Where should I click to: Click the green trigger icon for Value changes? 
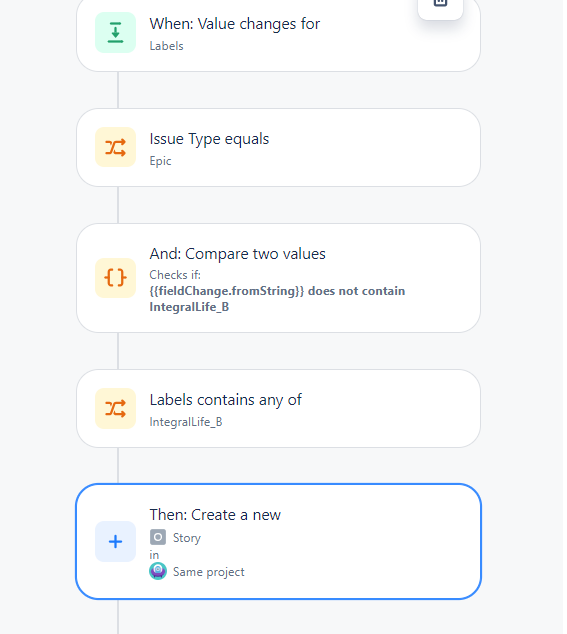coord(115,32)
